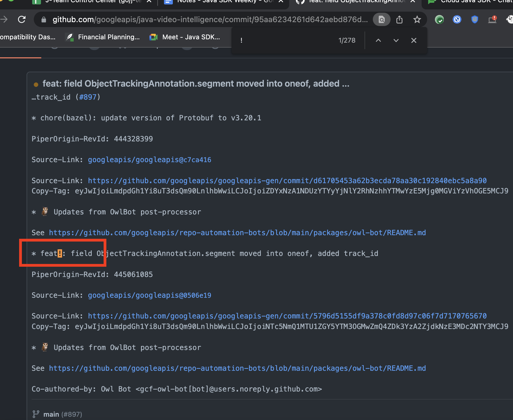Click the main branch label

point(51,414)
